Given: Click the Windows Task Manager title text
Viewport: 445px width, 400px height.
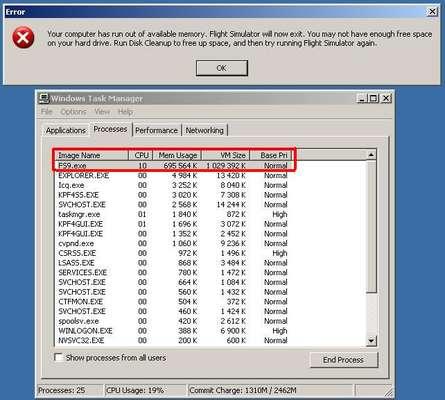Looking at the screenshot, I should click(x=97, y=99).
